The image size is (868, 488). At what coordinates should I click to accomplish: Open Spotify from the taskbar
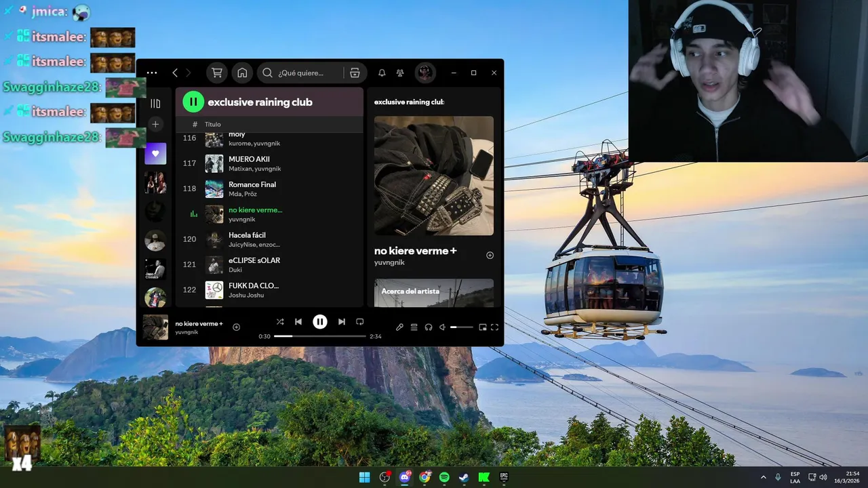[444, 477]
